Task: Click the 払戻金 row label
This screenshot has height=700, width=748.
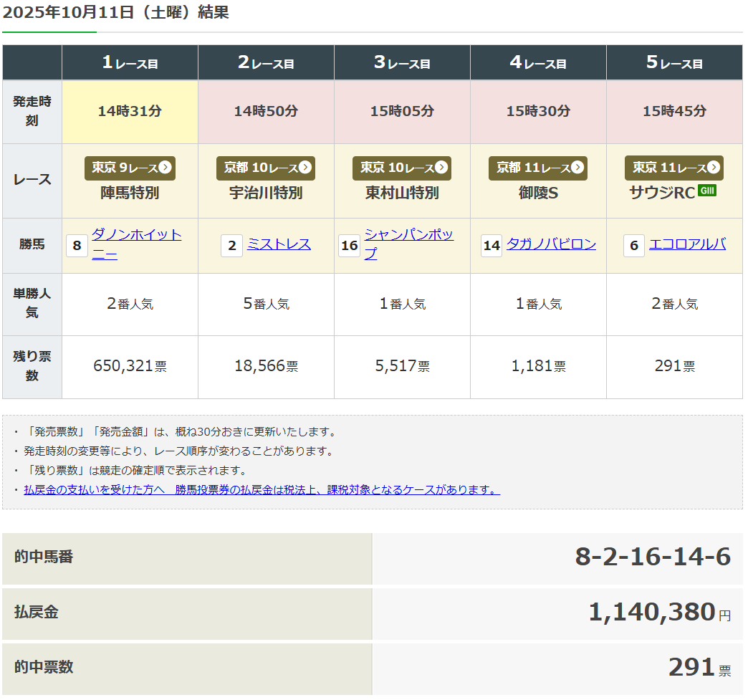Action: pos(37,612)
